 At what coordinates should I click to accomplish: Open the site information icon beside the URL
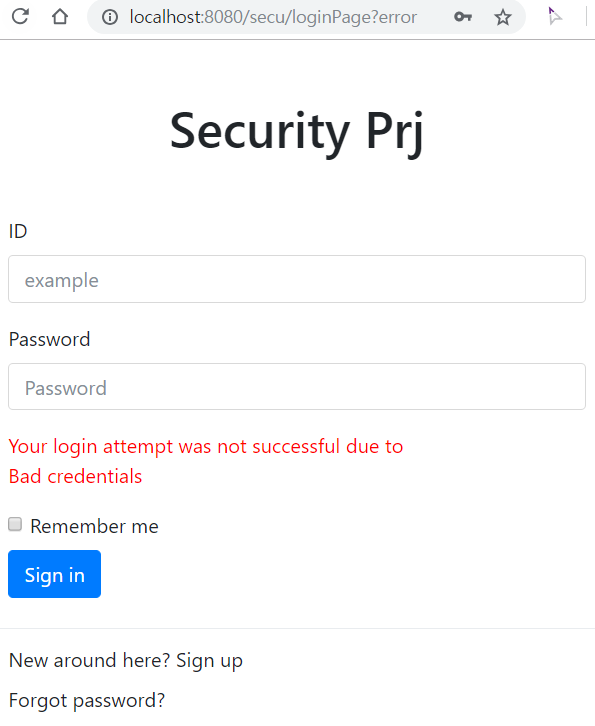(x=110, y=18)
